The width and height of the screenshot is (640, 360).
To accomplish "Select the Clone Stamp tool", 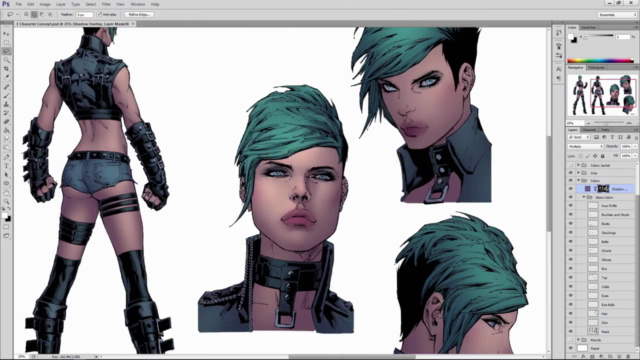I will (6, 104).
